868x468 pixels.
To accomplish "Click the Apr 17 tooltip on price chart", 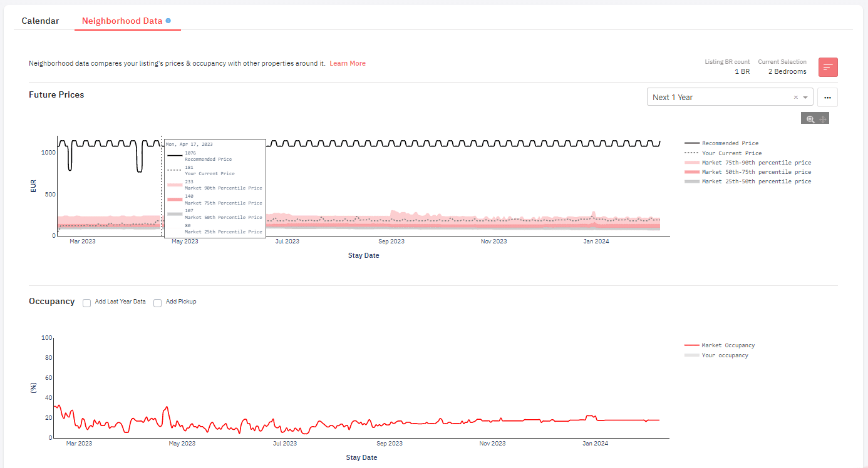I will pyautogui.click(x=214, y=188).
